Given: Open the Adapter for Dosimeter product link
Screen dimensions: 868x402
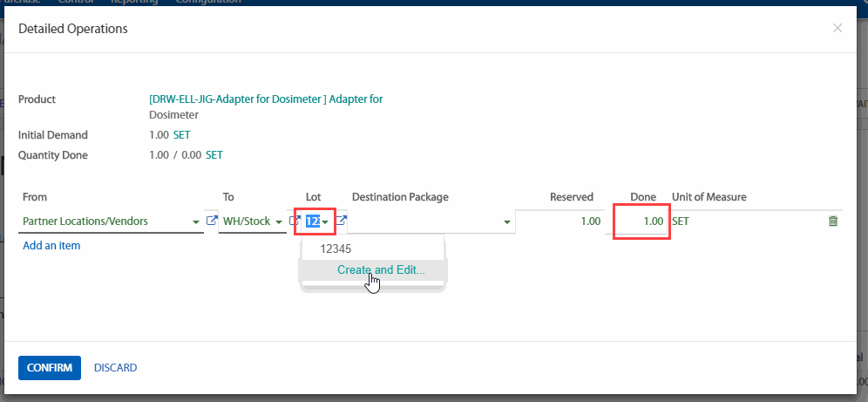Looking at the screenshot, I should (266, 99).
